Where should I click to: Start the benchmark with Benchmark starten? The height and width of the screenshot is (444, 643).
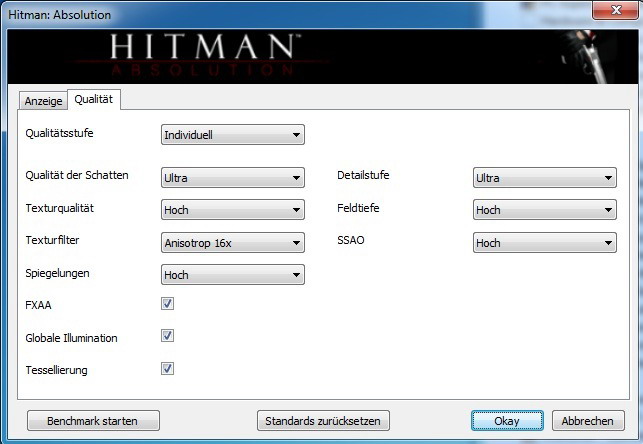coord(93,421)
